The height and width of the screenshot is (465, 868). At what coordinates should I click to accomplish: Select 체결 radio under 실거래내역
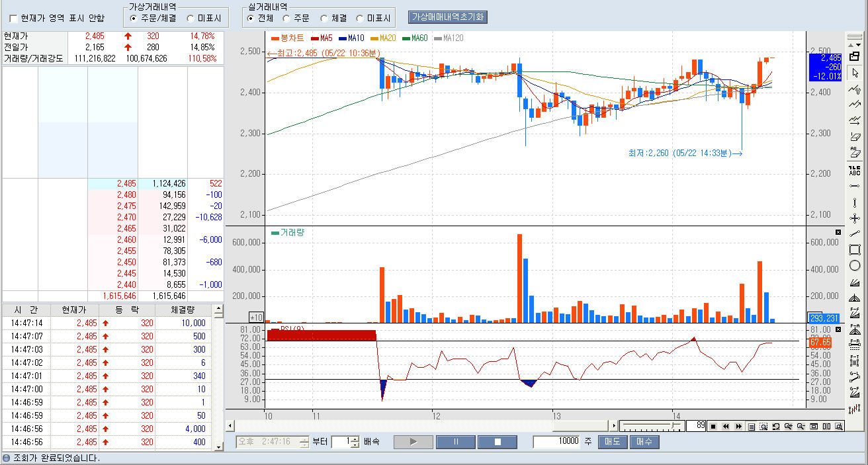coord(324,19)
